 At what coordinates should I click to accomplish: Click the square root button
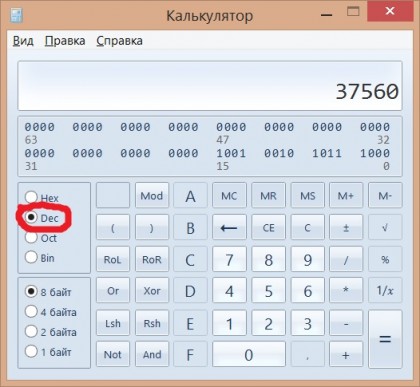click(385, 227)
